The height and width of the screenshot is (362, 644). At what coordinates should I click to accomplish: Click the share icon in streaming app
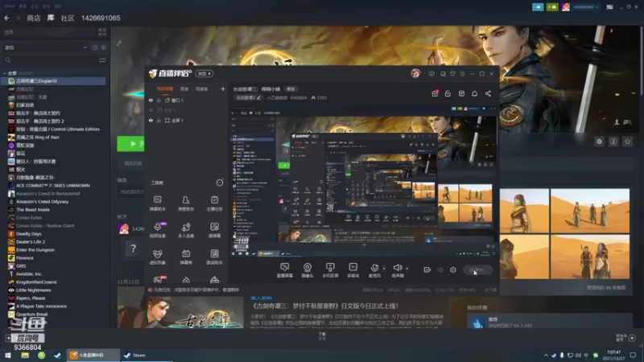(x=488, y=93)
